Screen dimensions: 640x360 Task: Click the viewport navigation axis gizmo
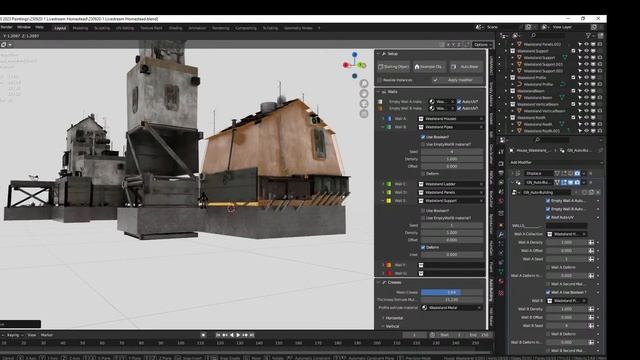click(x=354, y=65)
